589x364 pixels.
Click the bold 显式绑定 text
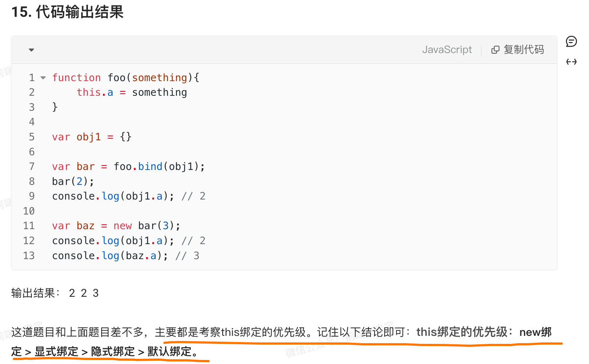[x=56, y=352]
